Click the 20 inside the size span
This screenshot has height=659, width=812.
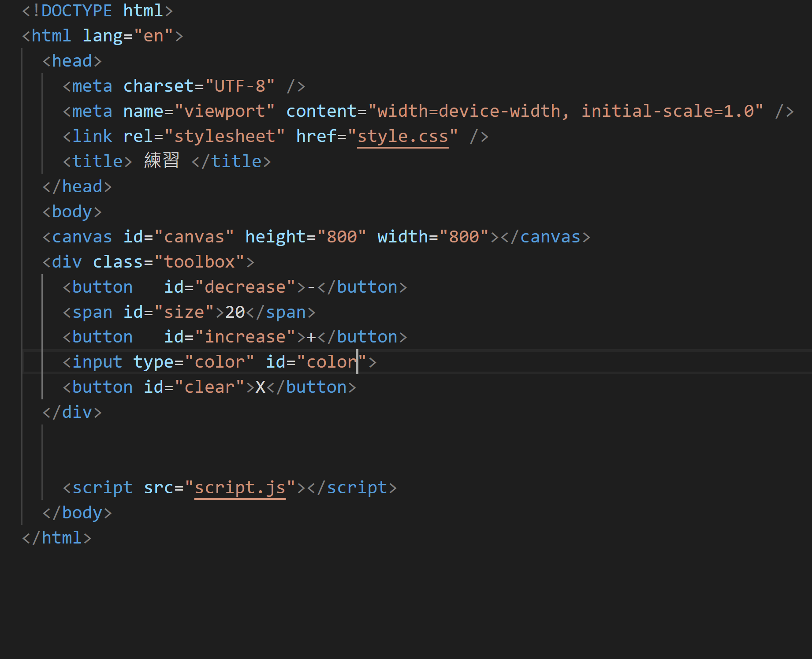235,313
